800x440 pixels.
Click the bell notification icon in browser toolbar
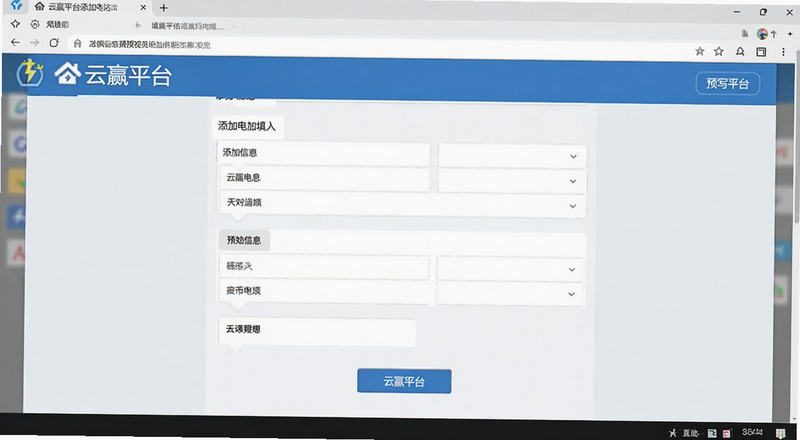[x=740, y=51]
